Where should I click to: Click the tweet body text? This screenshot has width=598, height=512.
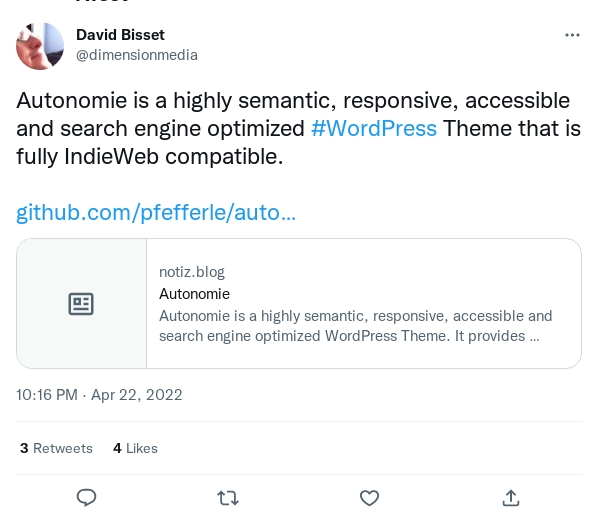(298, 128)
